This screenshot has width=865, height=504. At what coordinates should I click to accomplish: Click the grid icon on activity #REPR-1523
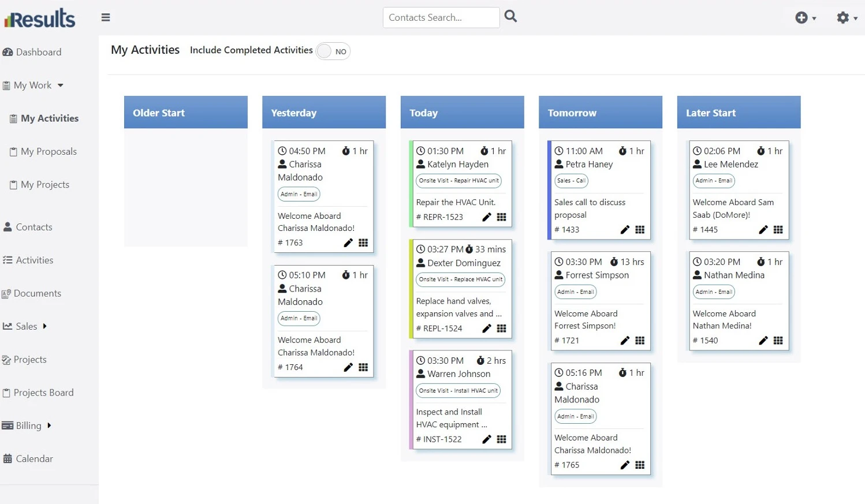501,216
